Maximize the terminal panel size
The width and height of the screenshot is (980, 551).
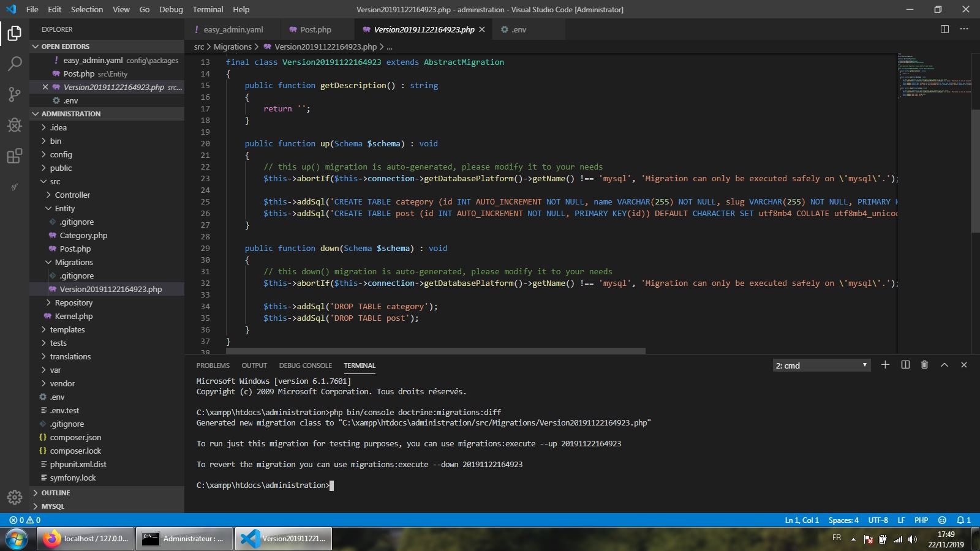(944, 365)
